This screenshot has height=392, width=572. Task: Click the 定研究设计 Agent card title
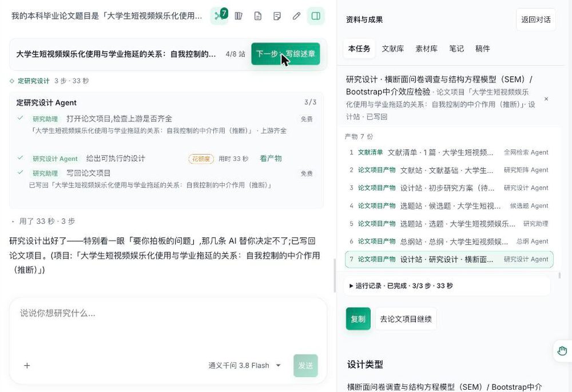coord(46,102)
